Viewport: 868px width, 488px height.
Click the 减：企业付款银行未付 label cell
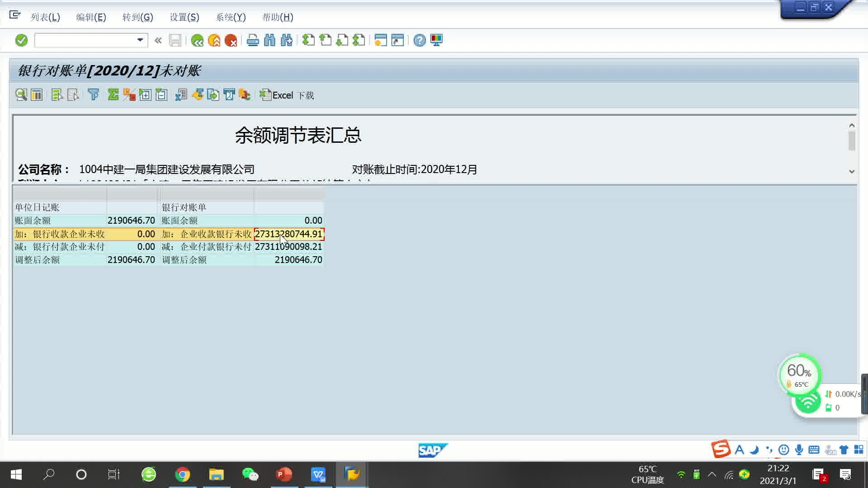tap(207, 247)
